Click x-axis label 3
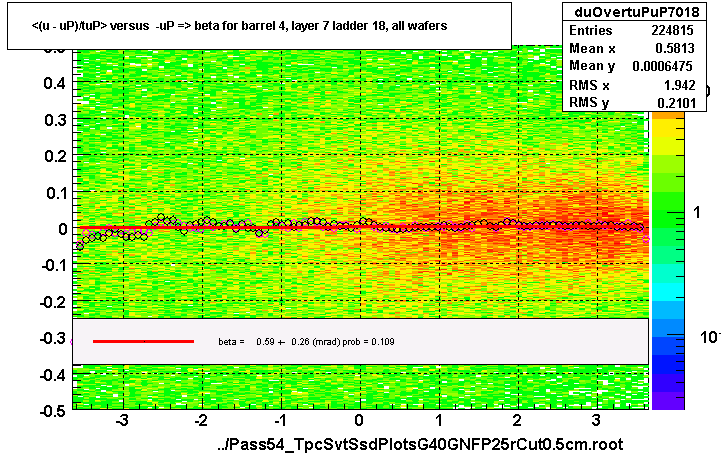This screenshot has width=721, height=455. click(x=596, y=421)
